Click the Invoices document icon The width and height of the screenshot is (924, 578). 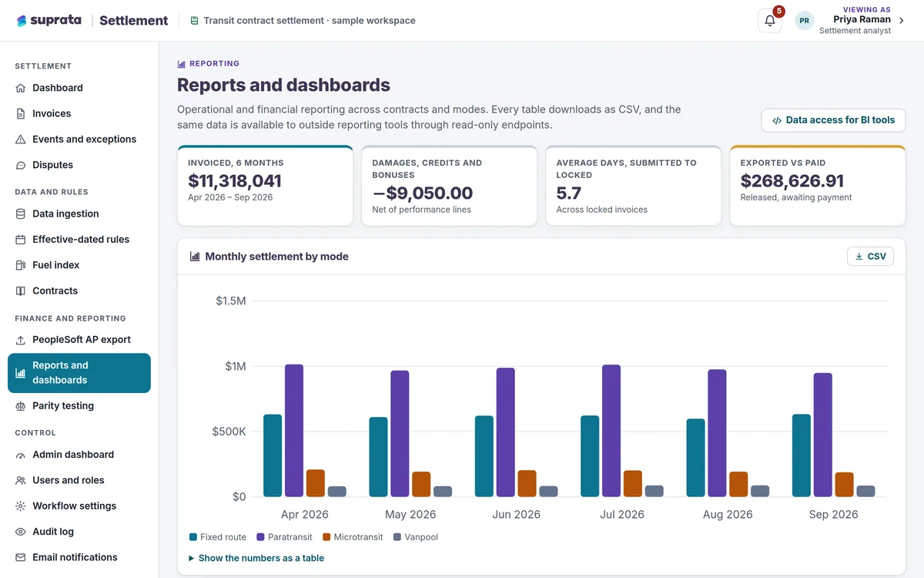pos(21,113)
